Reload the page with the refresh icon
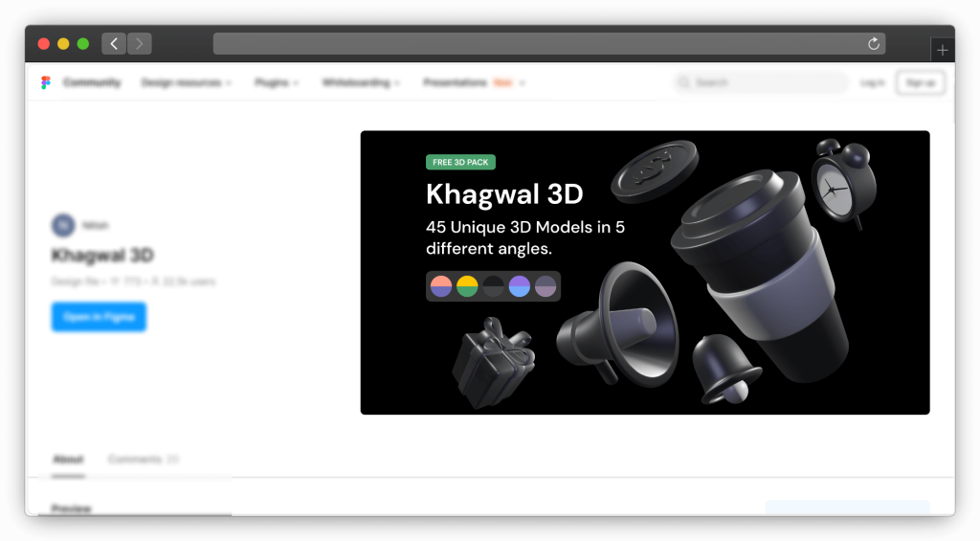This screenshot has width=980, height=541. pos(873,44)
